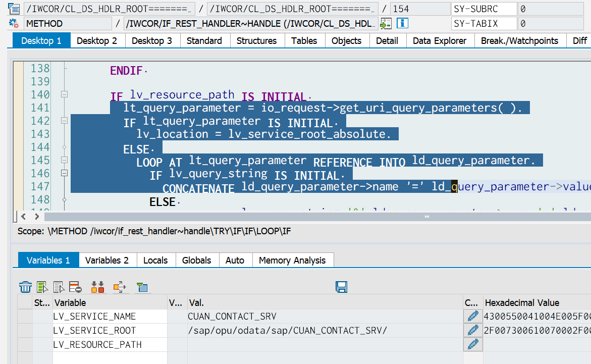
Task: Click the METHOD event type gear icon
Action: [x=14, y=23]
